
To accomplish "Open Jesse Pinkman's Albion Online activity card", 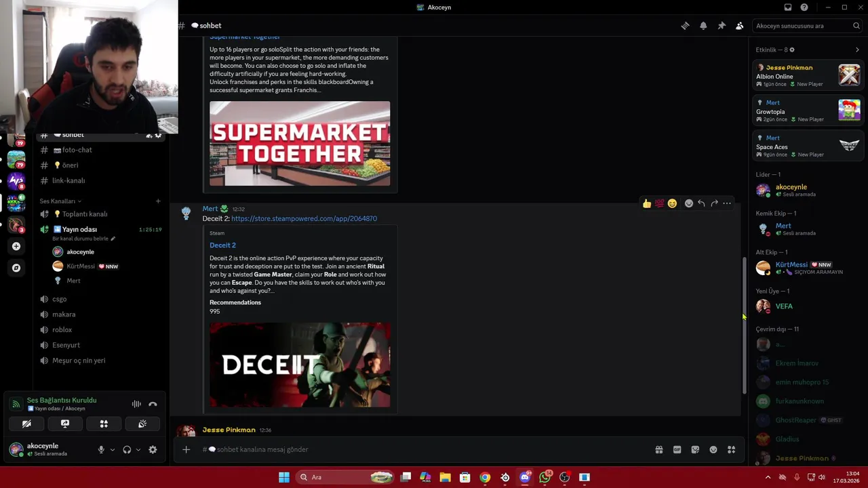I will 808,75.
